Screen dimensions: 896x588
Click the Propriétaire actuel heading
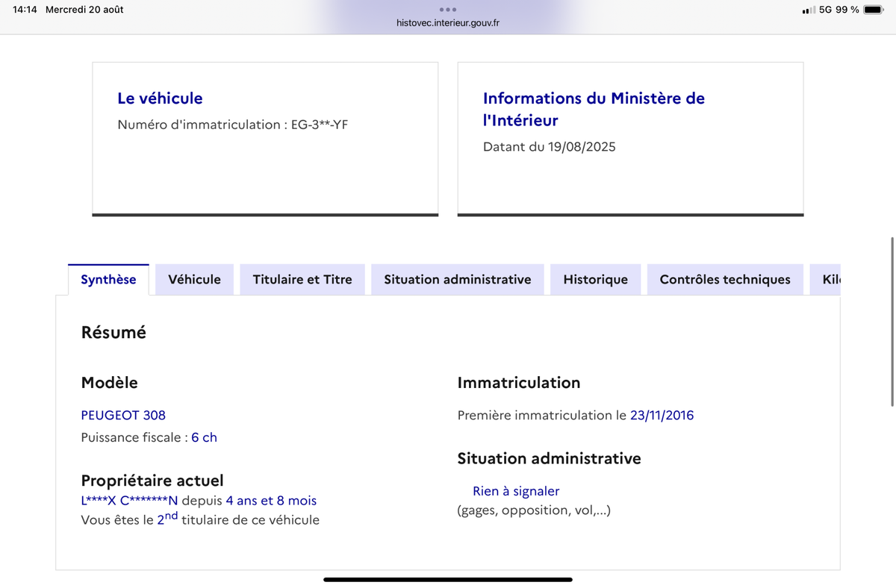tap(152, 481)
